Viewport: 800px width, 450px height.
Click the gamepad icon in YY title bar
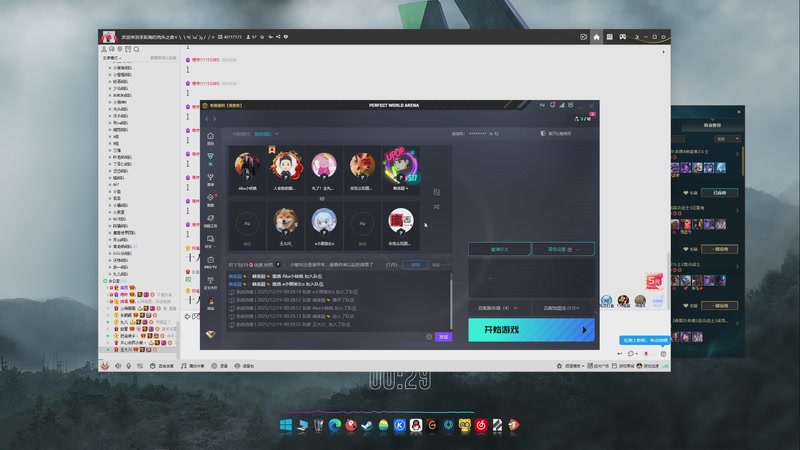[x=622, y=37]
